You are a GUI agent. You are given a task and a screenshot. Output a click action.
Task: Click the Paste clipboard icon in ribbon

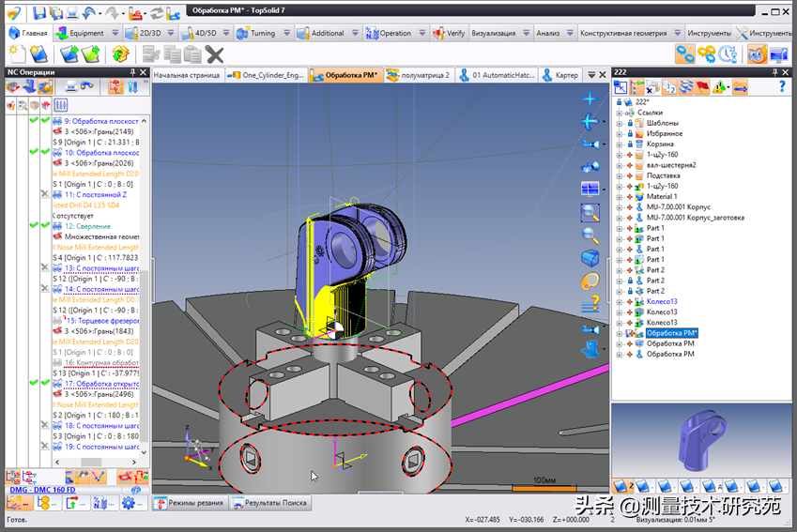(192, 53)
